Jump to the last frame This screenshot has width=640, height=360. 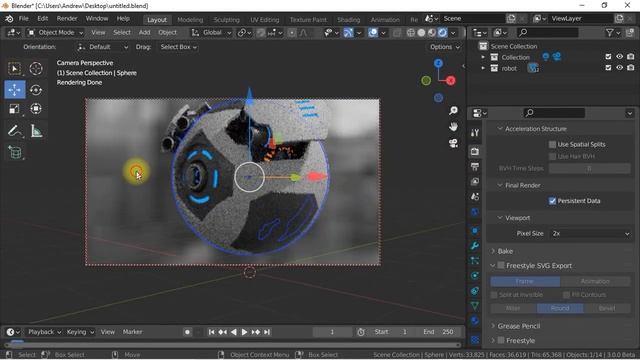pos(267,332)
